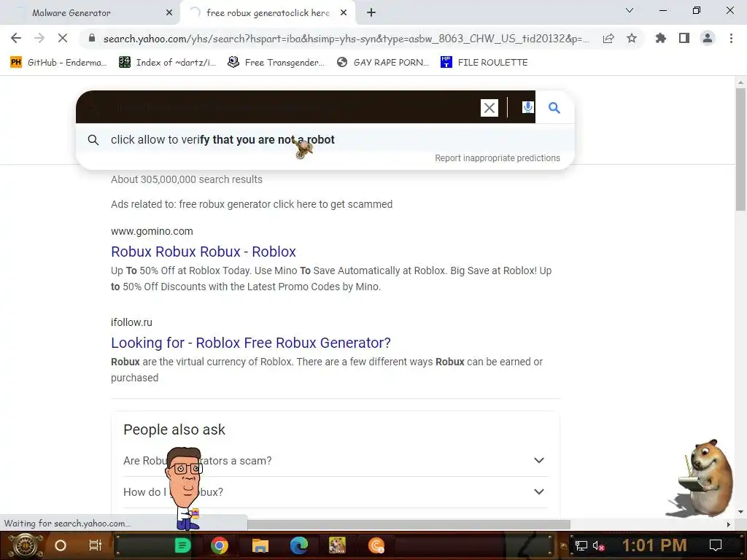This screenshot has width=747, height=560.
Task: Open the Index of ~dartz bookmark
Action: 167,63
